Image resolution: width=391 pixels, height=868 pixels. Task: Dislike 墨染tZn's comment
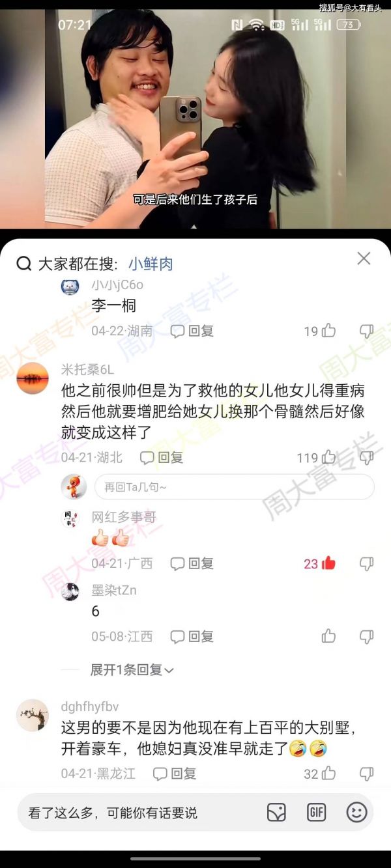[x=367, y=637]
